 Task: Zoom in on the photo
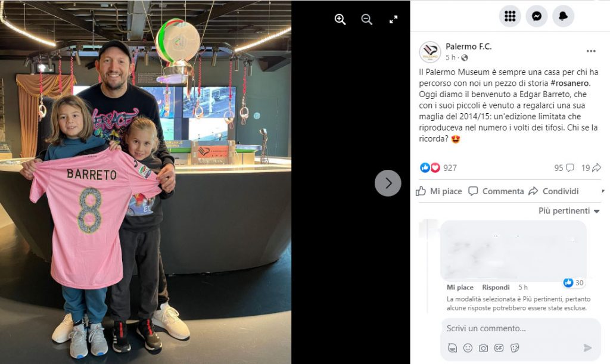coord(340,20)
